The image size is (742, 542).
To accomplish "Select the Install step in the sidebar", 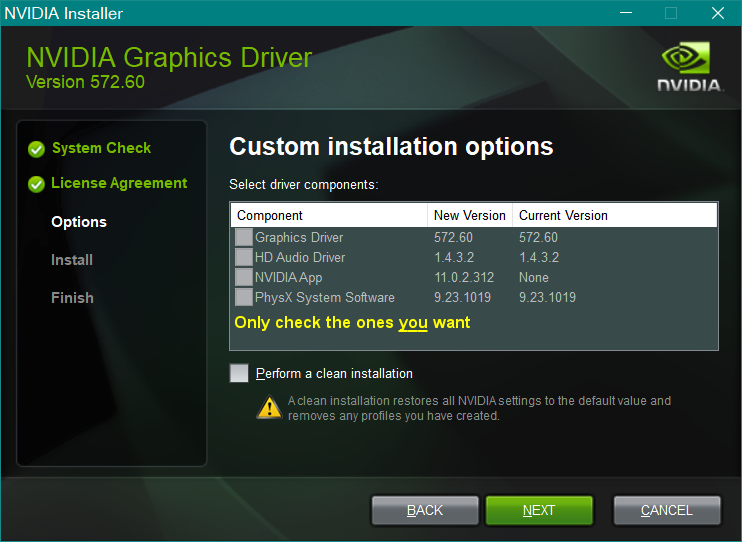I will [72, 260].
